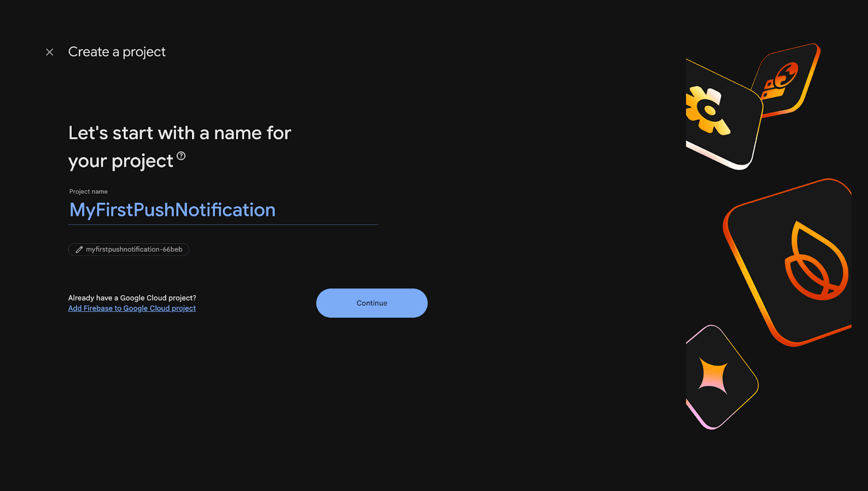The image size is (868, 491).
Task: Click the "Already have a Google Cloud project?" text
Action: pos(132,297)
